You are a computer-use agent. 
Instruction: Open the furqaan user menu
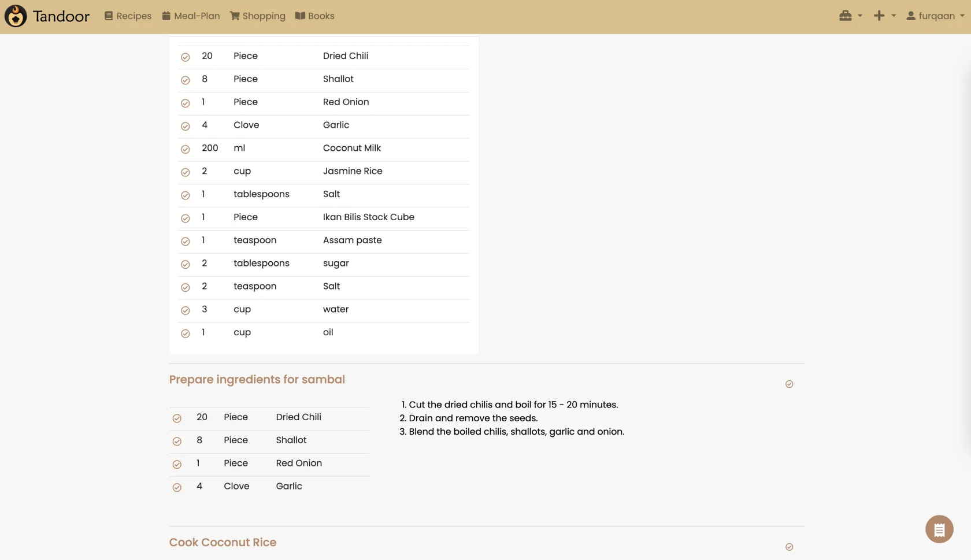pyautogui.click(x=935, y=16)
